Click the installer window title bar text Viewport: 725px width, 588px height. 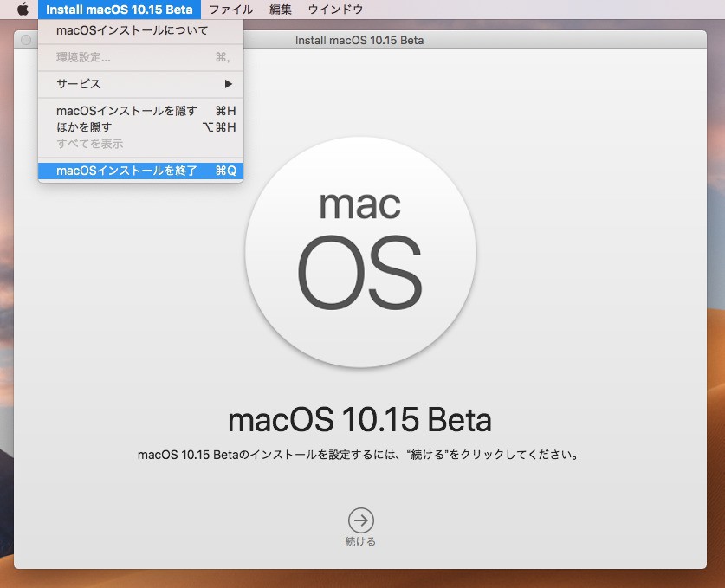(359, 40)
